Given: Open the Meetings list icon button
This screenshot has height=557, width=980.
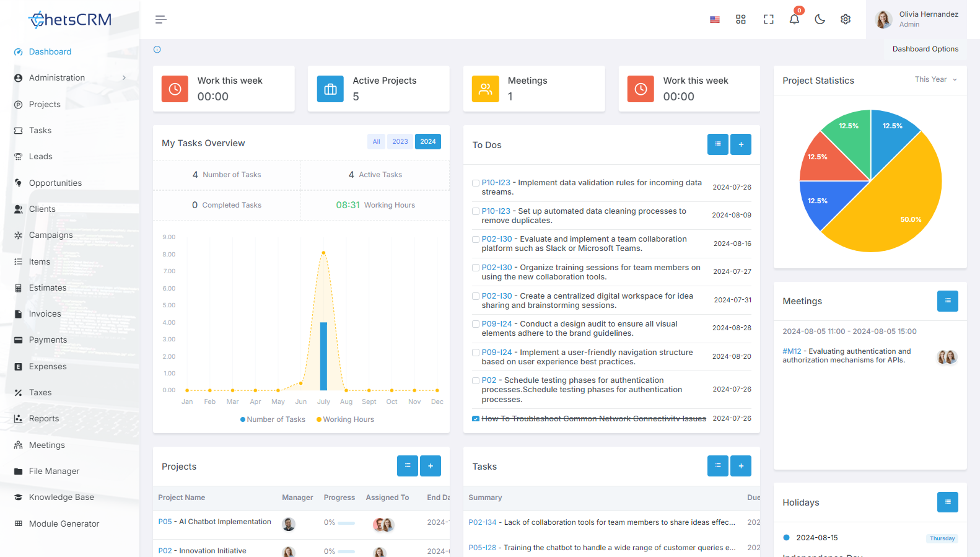Looking at the screenshot, I should (x=948, y=301).
